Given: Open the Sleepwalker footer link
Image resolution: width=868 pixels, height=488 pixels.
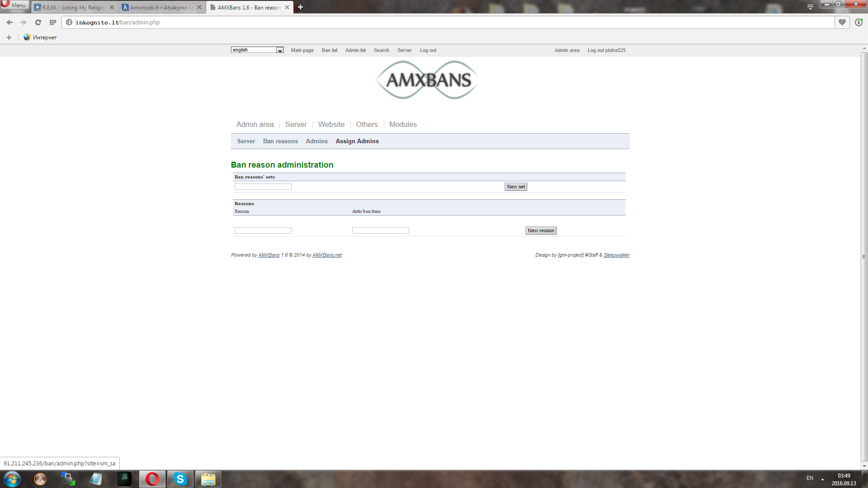Looking at the screenshot, I should click(617, 255).
